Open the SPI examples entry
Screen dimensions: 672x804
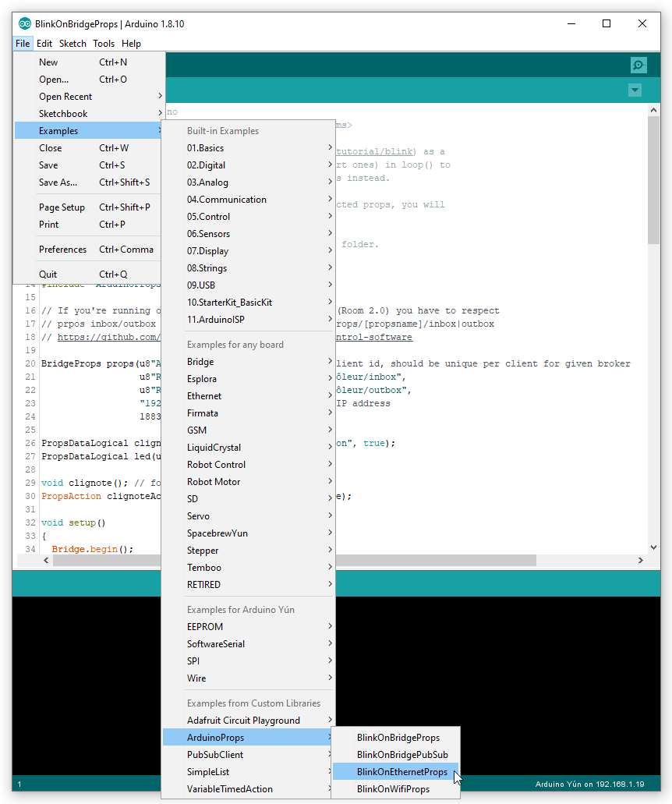coord(249,661)
